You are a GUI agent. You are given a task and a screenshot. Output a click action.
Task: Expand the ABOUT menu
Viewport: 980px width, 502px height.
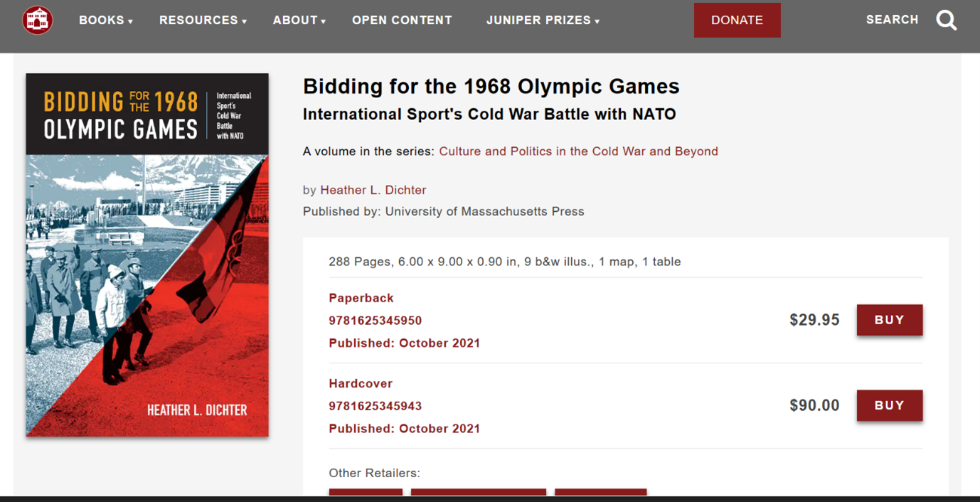299,20
